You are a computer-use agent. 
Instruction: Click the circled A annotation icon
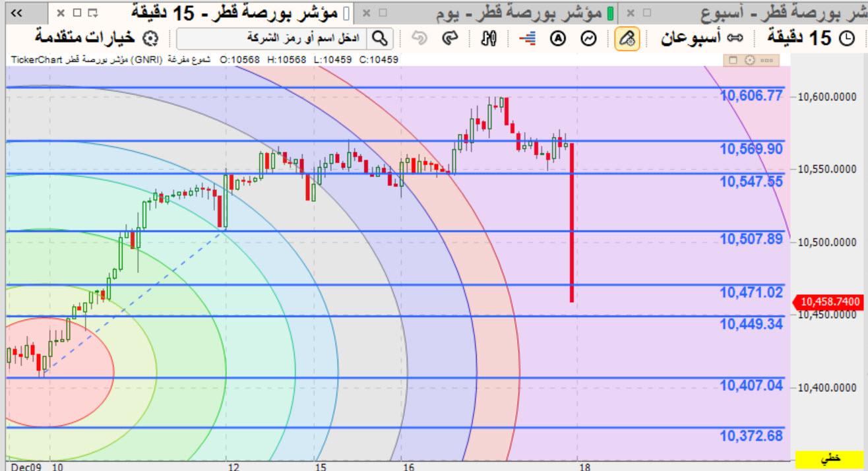558,39
